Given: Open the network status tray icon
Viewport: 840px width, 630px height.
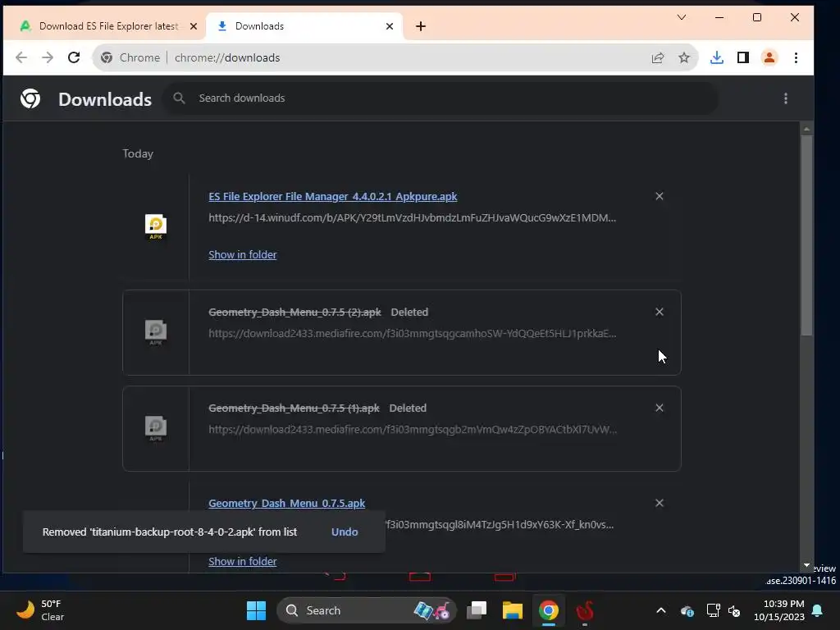Looking at the screenshot, I should pos(713,610).
